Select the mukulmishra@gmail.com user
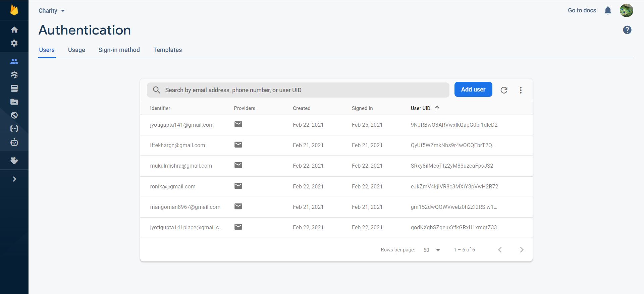The image size is (644, 294). pos(181,166)
